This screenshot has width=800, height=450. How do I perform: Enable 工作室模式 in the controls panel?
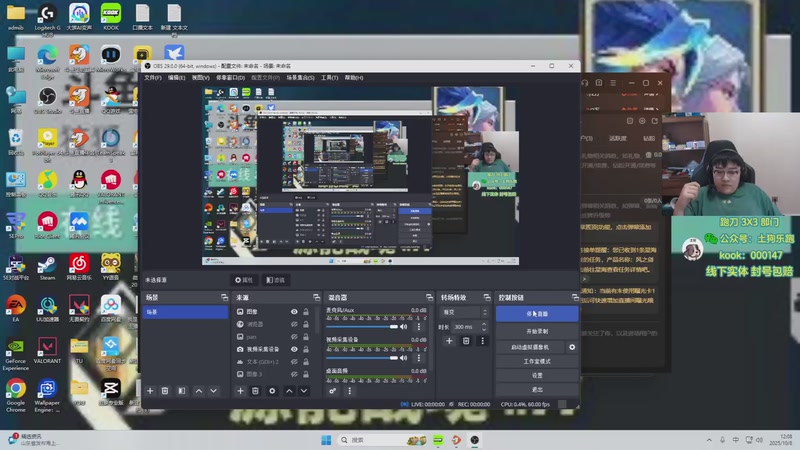point(537,361)
